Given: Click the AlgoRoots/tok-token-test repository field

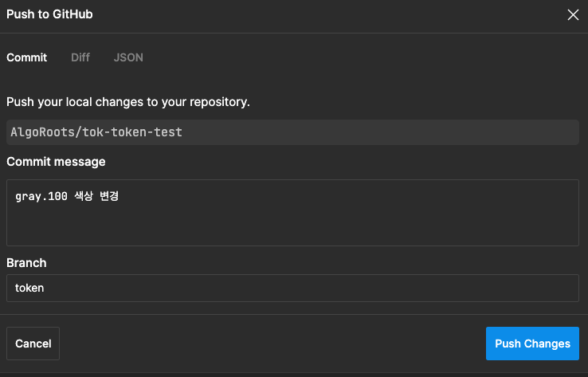Looking at the screenshot, I should (293, 132).
